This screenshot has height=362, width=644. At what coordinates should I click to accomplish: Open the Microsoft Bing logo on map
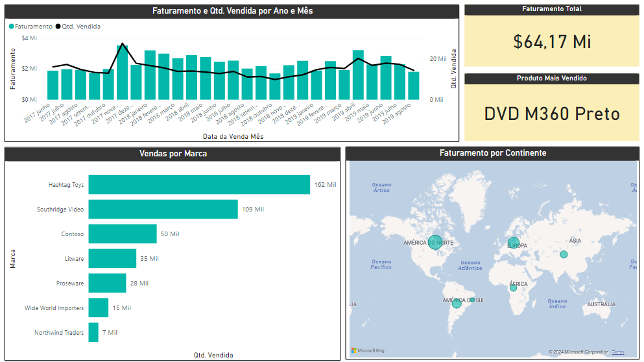click(368, 350)
